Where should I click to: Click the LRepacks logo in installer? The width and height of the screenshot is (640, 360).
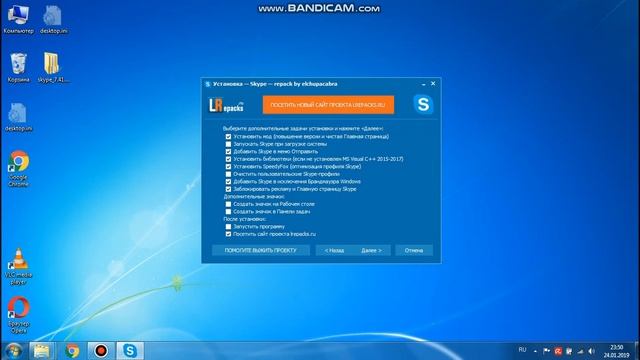(226, 105)
